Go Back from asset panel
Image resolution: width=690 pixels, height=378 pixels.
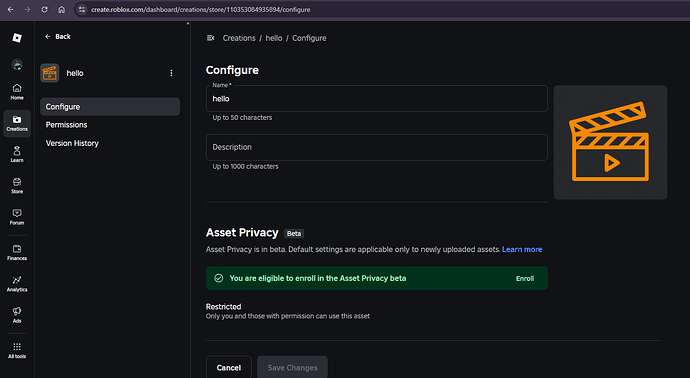tap(58, 37)
